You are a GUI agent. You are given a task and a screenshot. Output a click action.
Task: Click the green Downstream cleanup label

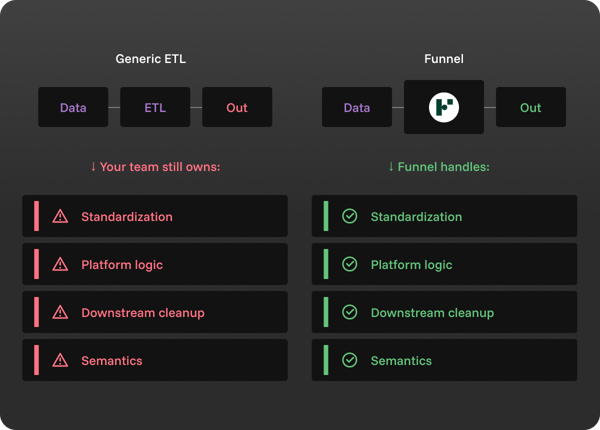432,313
